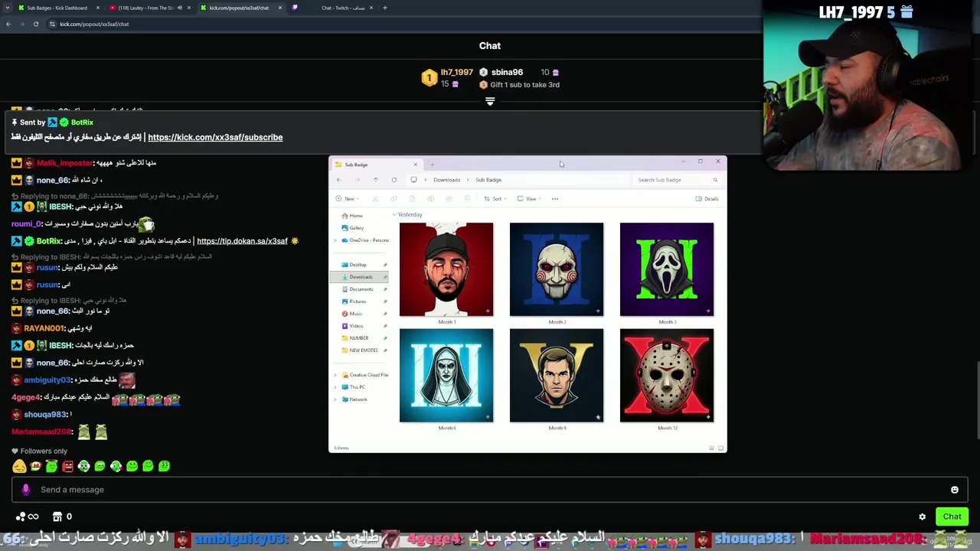Close the Sub Badge Explorer tab

(x=416, y=165)
